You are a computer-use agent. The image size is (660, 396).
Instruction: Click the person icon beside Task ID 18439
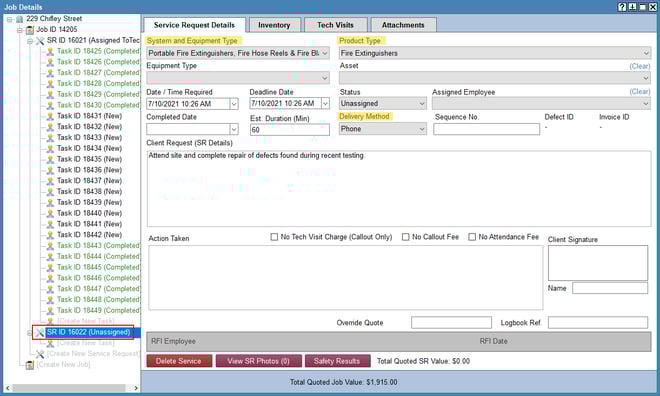pyautogui.click(x=50, y=203)
